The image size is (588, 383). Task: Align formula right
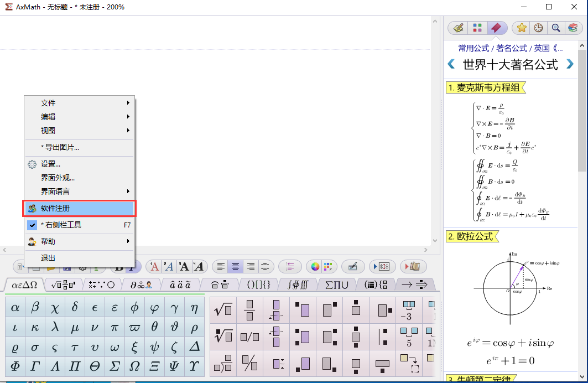(251, 267)
